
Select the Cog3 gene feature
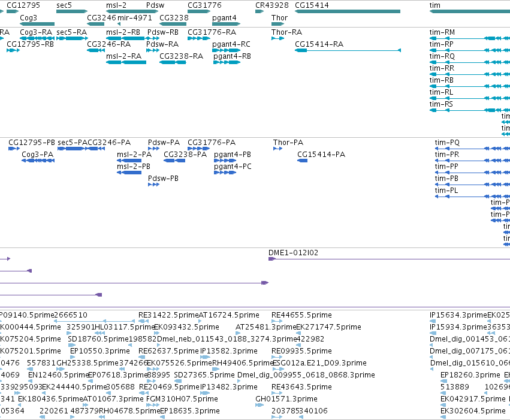point(37,24)
